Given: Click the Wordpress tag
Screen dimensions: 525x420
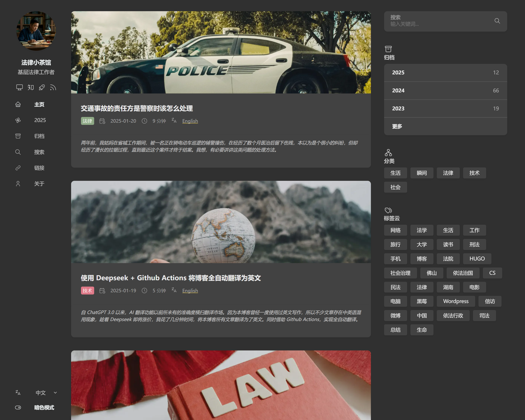Looking at the screenshot, I should (456, 302).
